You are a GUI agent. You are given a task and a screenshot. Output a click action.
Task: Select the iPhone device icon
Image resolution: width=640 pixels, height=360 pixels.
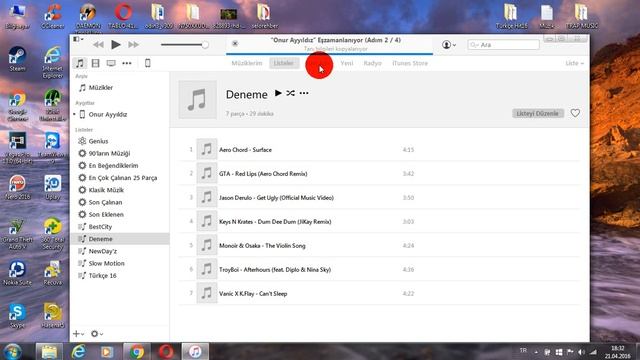(148, 63)
